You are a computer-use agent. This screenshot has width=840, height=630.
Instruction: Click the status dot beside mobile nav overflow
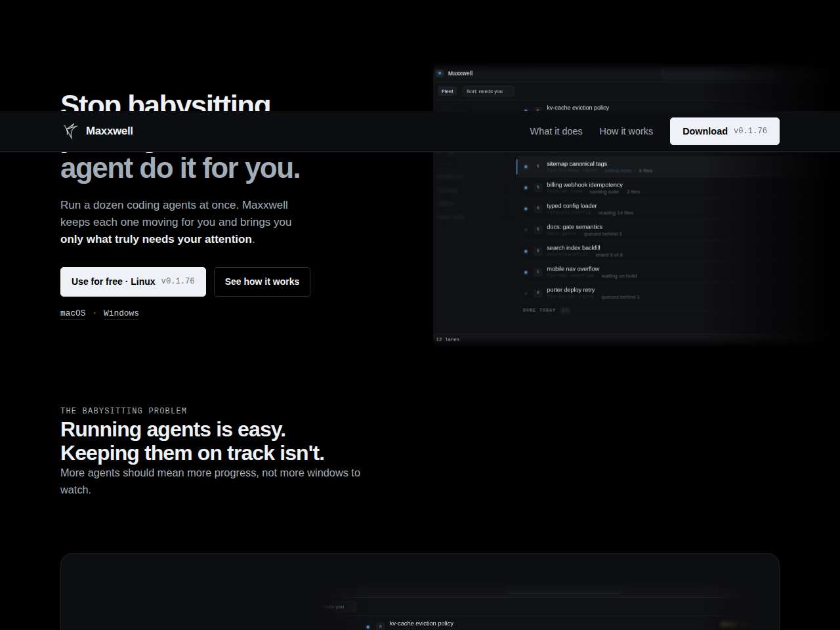[x=526, y=272]
